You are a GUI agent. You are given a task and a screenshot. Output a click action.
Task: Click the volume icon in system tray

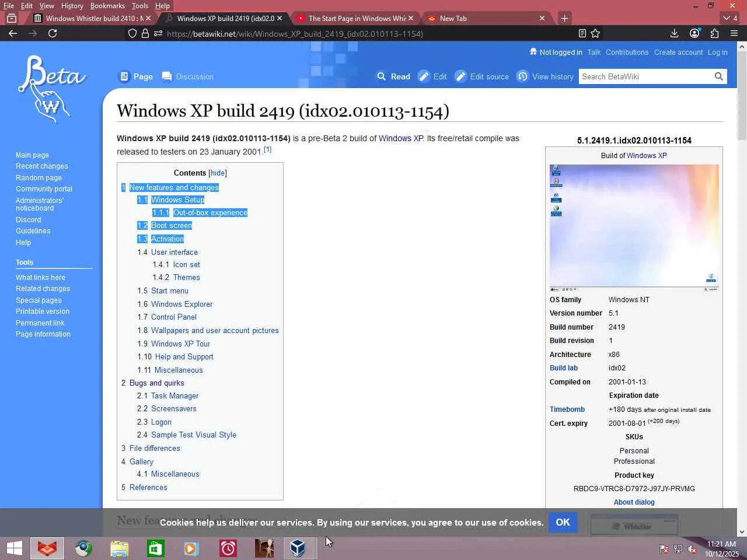pos(692,549)
